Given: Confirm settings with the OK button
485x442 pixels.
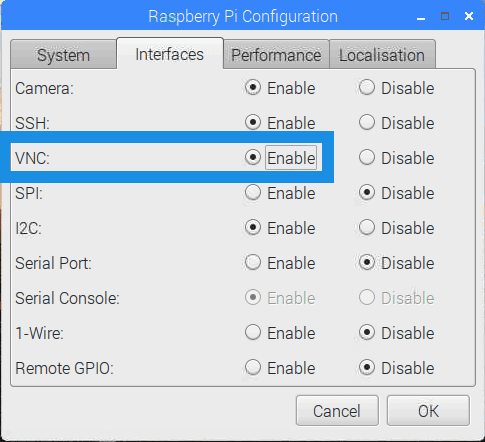Looking at the screenshot, I should click(428, 411).
